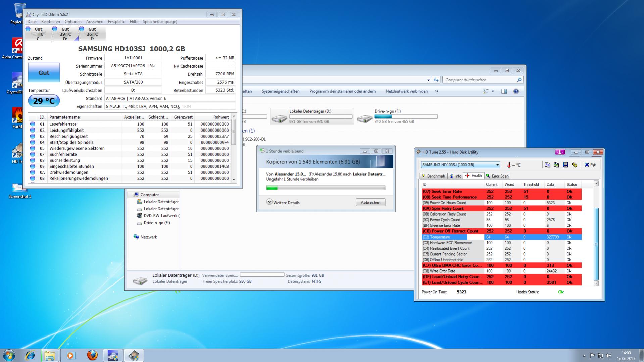The image size is (644, 362).
Task: Open the Explorer view options dropdown arrow
Action: click(493, 91)
